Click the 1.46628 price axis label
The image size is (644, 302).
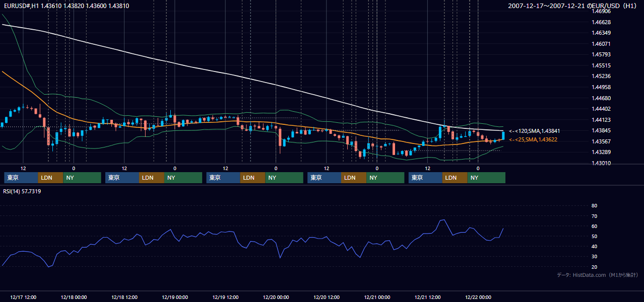[x=601, y=22]
